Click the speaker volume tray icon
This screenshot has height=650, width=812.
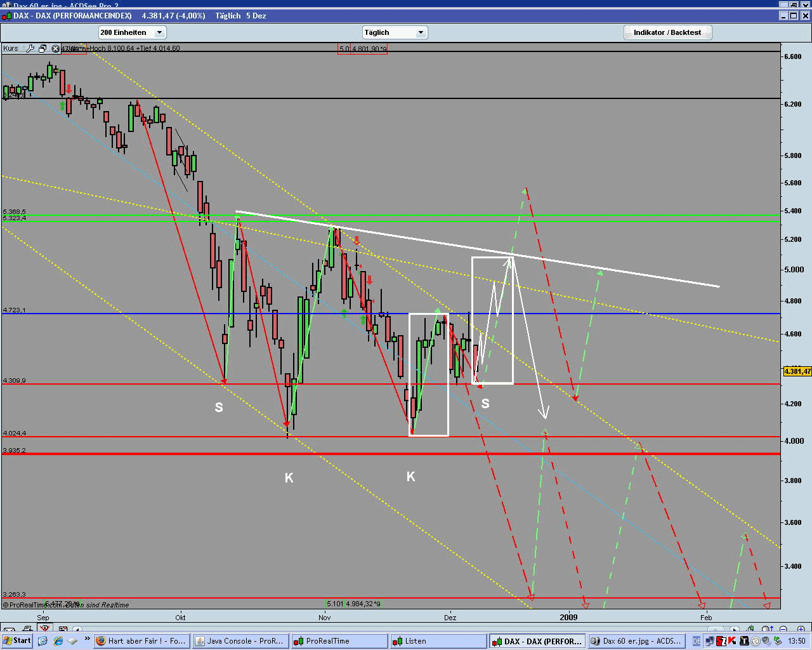(x=766, y=641)
